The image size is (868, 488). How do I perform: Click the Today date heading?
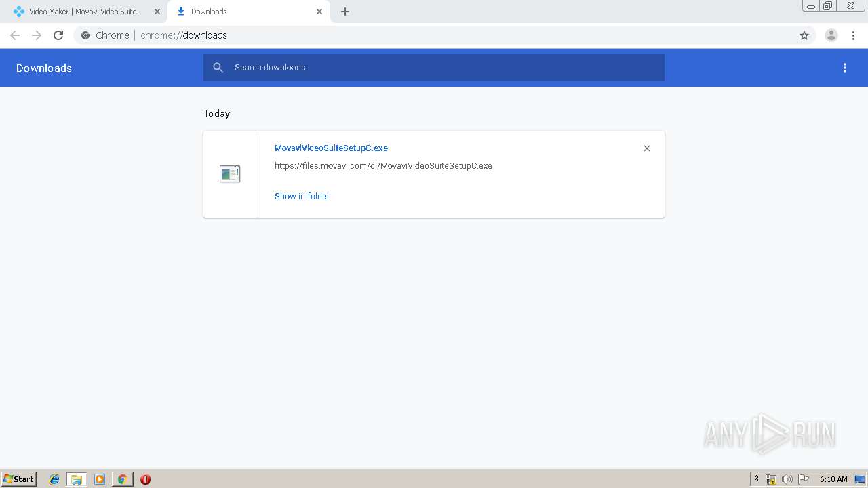[x=217, y=113]
